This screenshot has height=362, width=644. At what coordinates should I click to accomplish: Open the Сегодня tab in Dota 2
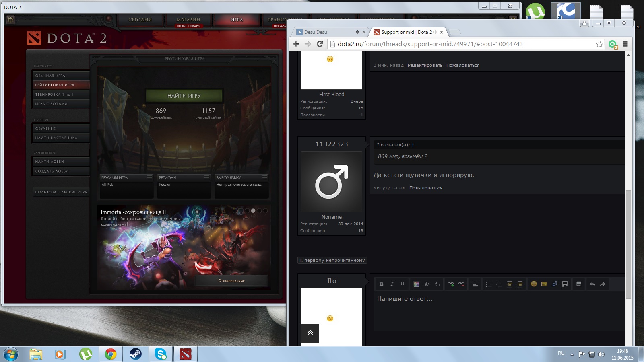[x=140, y=20]
